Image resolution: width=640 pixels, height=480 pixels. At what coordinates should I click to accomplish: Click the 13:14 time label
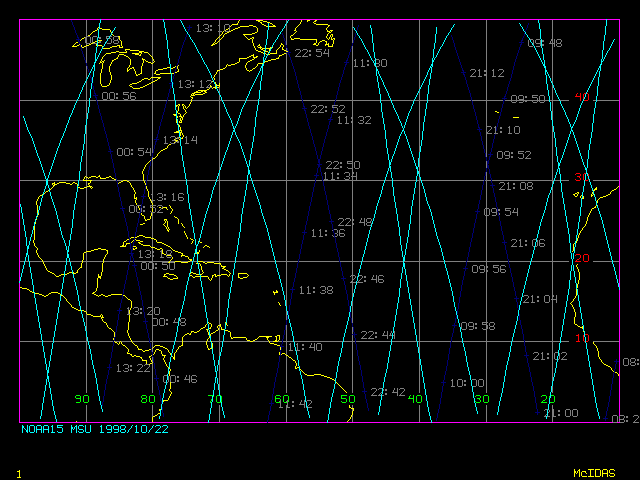180,140
